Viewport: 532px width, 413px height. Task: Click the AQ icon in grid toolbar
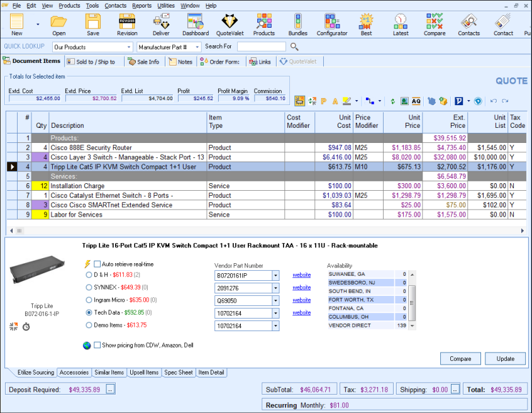coord(416,101)
